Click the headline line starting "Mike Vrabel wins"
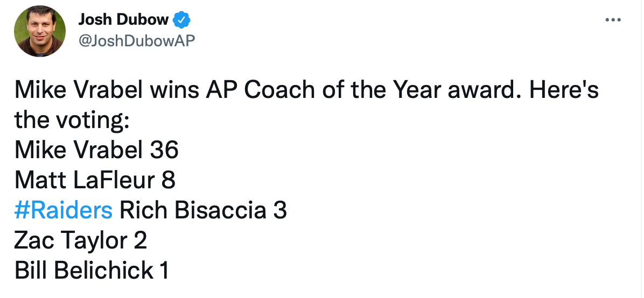The height and width of the screenshot is (298, 644). tap(306, 91)
